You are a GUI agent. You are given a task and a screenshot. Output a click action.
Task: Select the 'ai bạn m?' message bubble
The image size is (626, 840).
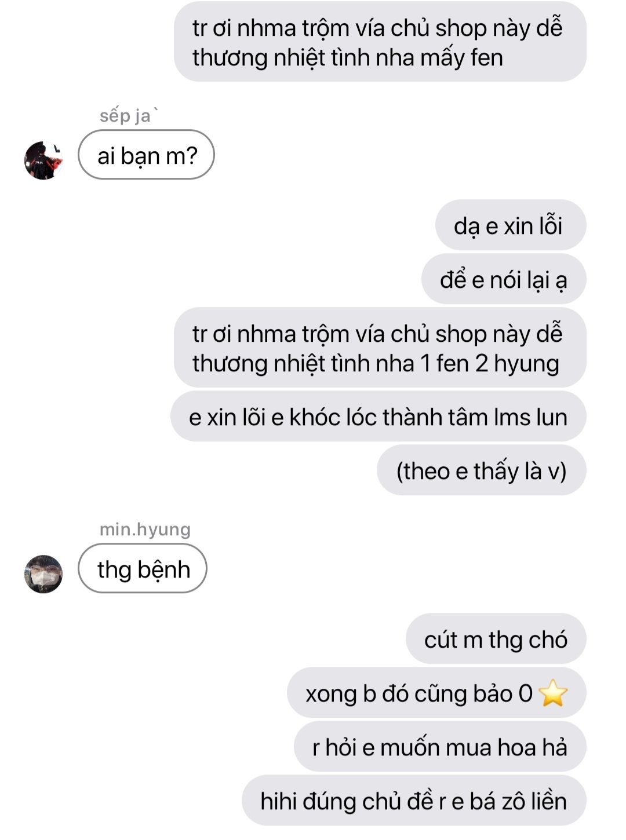[147, 155]
